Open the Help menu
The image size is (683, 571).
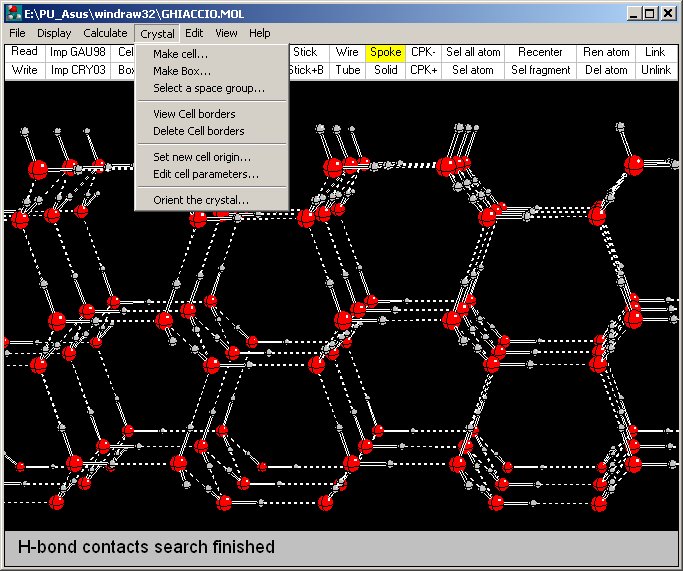coord(260,33)
